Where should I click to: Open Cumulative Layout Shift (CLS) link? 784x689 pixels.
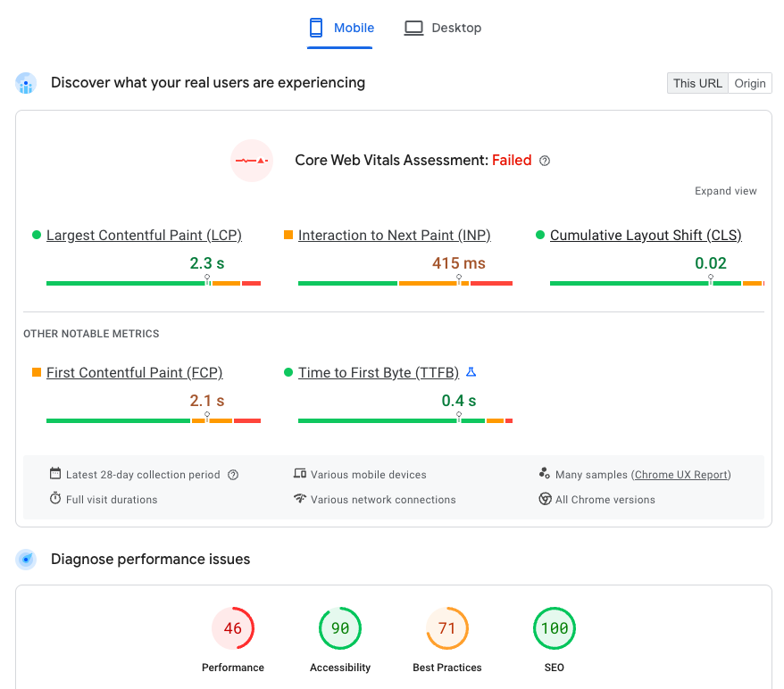646,235
